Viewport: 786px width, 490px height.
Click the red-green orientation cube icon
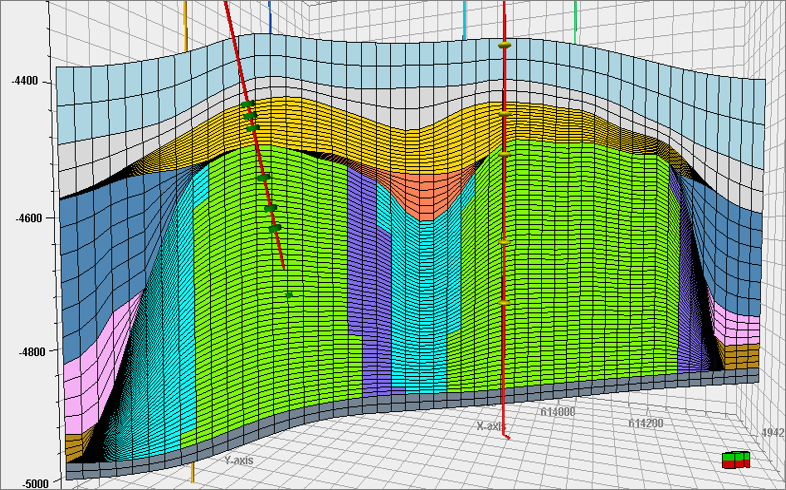[736, 459]
